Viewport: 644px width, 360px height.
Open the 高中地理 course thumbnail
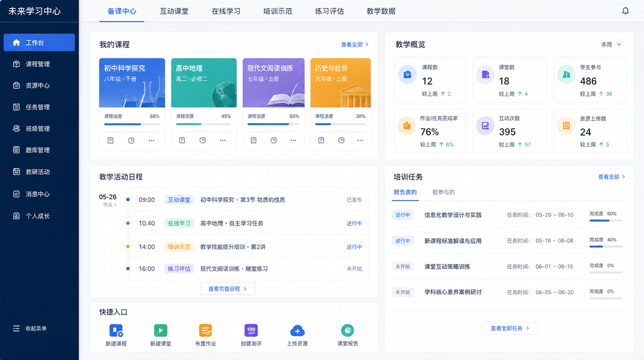click(204, 83)
